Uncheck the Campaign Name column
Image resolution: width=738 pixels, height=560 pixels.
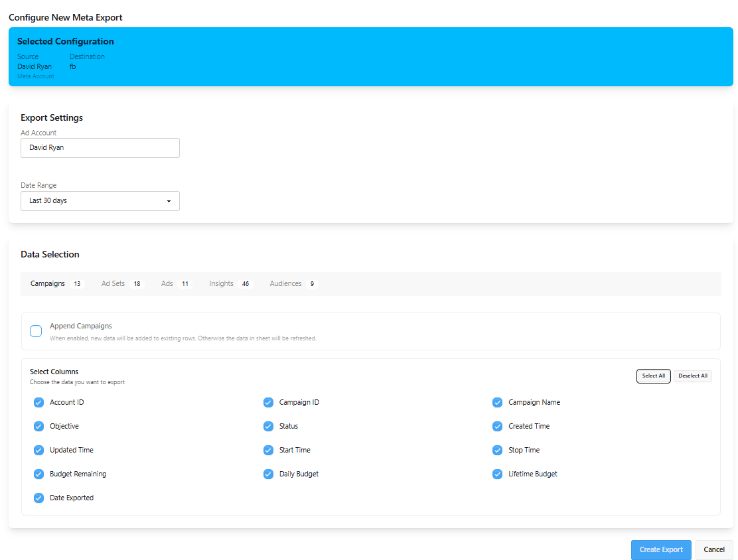point(497,402)
